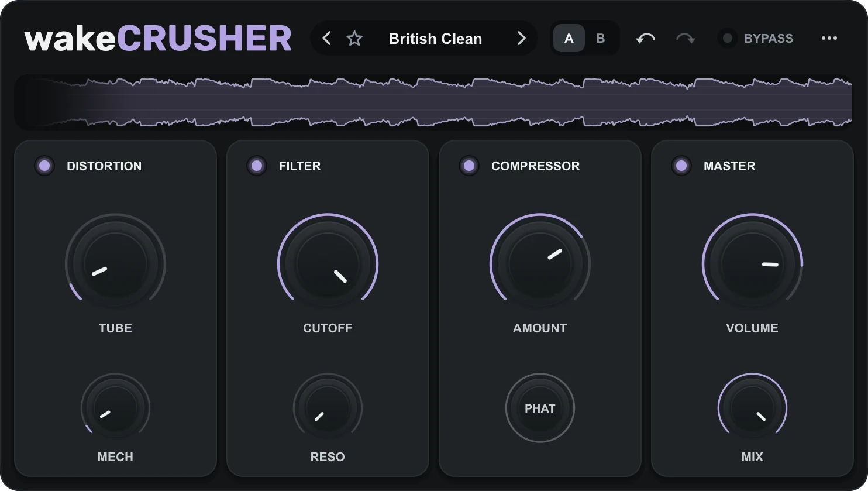
Task: Go to the next preset arrow
Action: click(521, 39)
